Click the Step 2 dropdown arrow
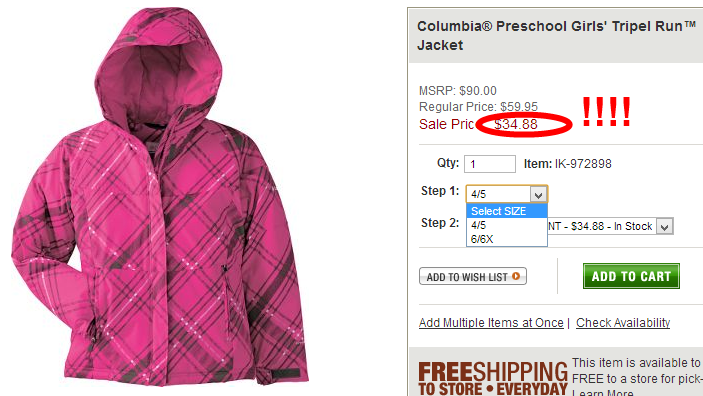 pyautogui.click(x=665, y=226)
